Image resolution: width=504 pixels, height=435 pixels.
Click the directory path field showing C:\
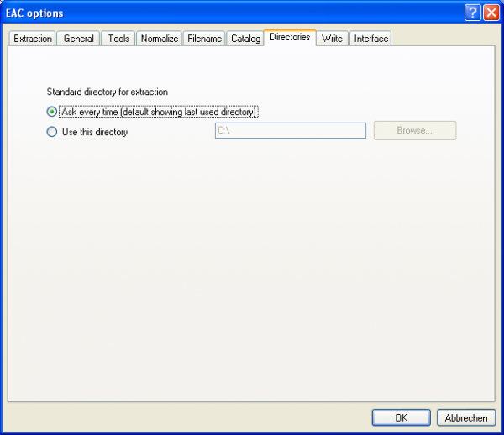(290, 130)
